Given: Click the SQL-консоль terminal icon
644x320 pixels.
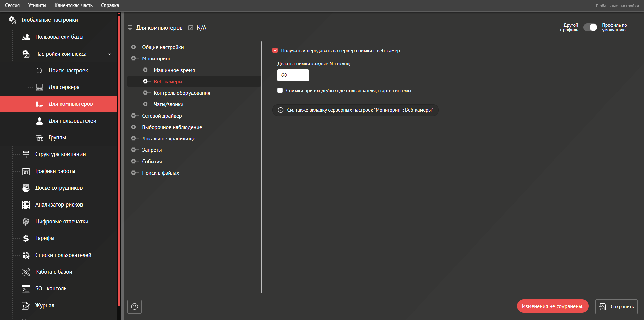Looking at the screenshot, I should click(26, 289).
